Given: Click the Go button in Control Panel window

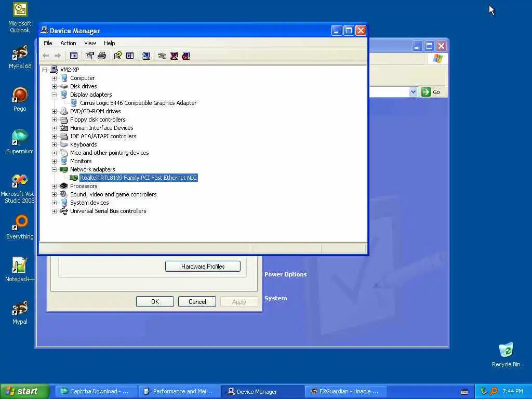Looking at the screenshot, I should tap(431, 92).
